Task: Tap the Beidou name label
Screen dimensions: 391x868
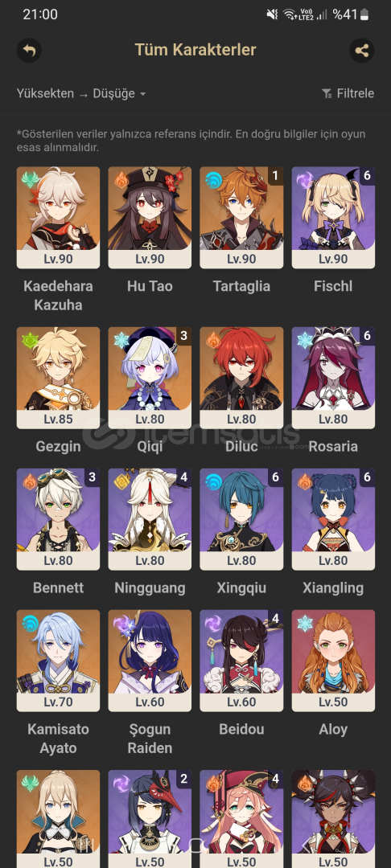Action: coord(241,729)
